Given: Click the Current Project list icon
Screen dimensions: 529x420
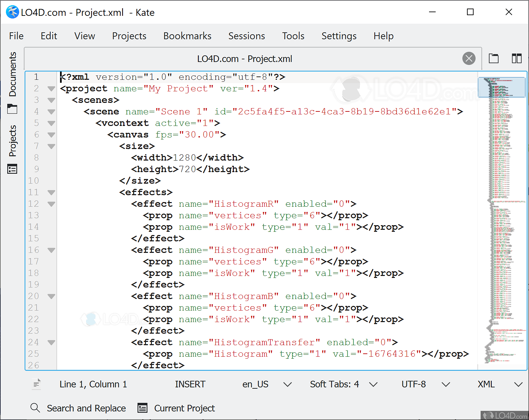Looking at the screenshot, I should click(x=142, y=408).
